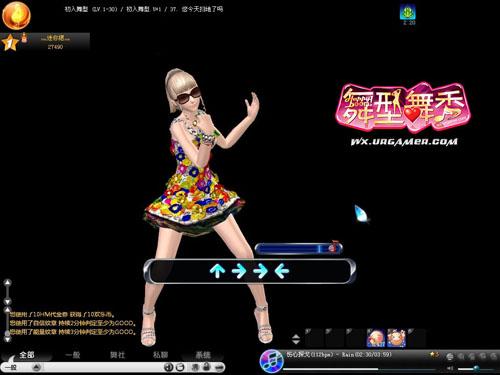Click the left arrow in dance sequence
This screenshot has width=500, height=375.
click(282, 271)
